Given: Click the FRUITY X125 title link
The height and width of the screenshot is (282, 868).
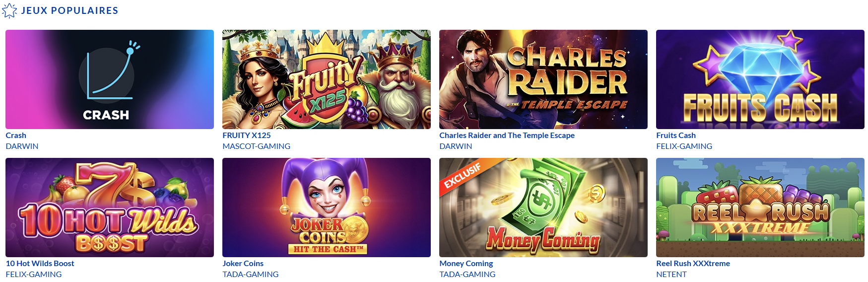Looking at the screenshot, I should 247,135.
